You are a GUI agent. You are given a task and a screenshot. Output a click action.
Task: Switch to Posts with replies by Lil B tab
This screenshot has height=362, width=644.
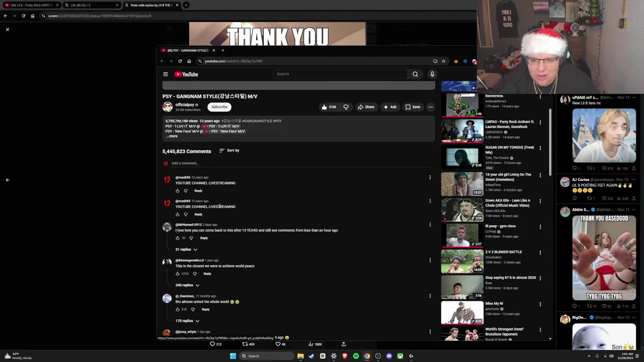[151, 5]
